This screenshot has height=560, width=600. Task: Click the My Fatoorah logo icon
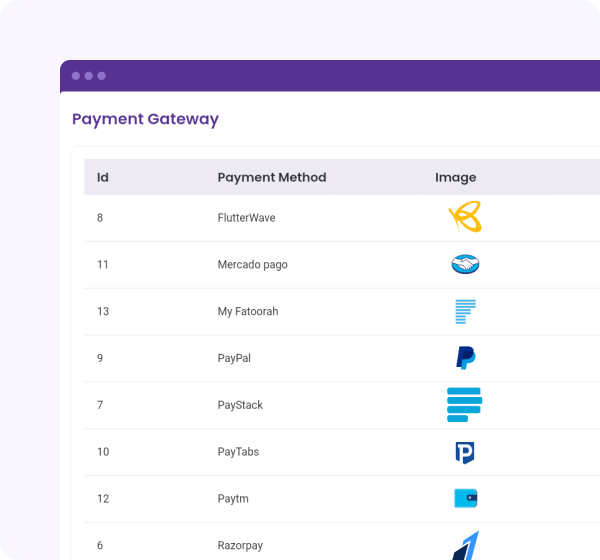point(465,311)
